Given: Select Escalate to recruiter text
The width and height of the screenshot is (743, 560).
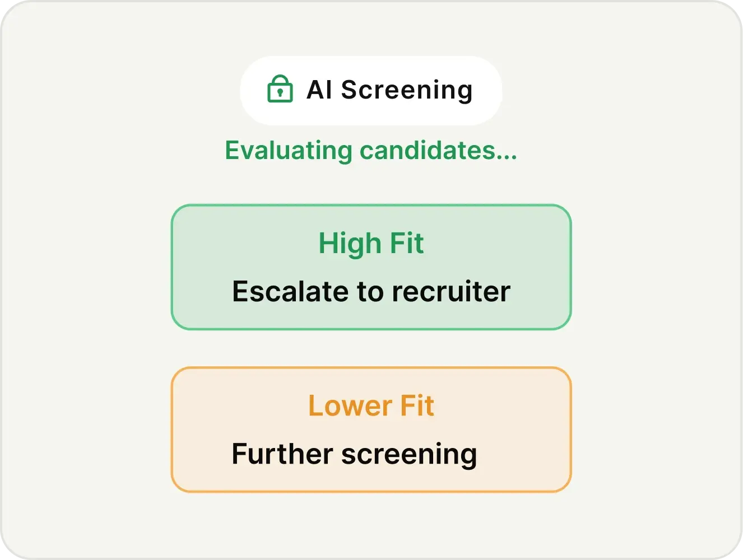Looking at the screenshot, I should click(x=371, y=292).
